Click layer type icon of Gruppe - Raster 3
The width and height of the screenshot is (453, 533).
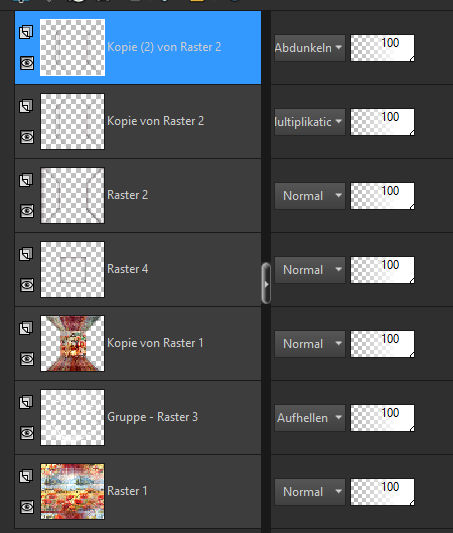click(x=26, y=402)
